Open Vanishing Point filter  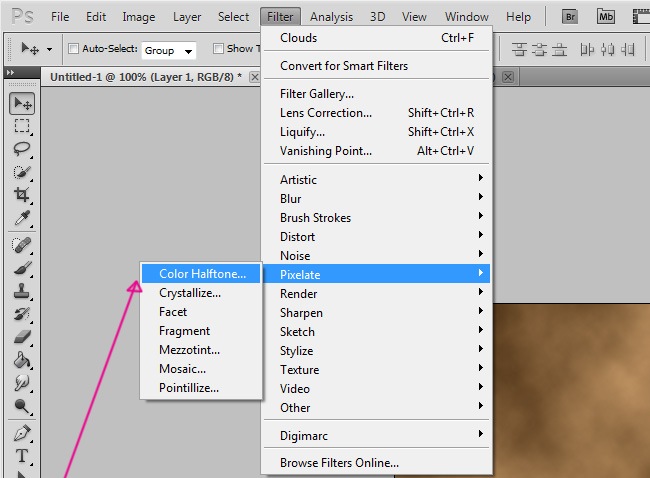[x=376, y=151]
